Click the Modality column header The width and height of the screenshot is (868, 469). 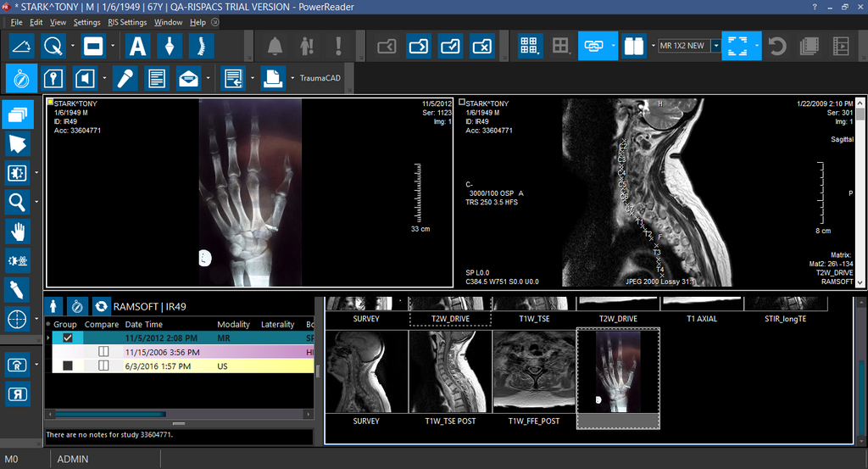pyautogui.click(x=233, y=324)
